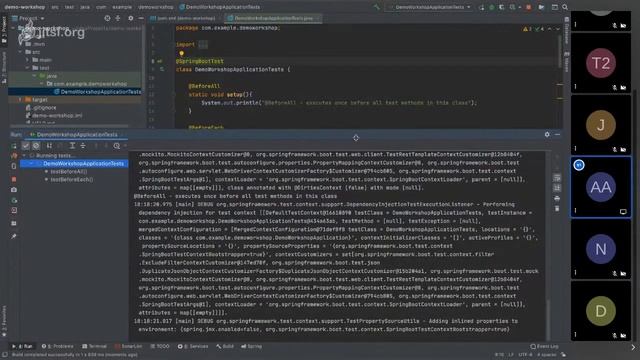The image size is (640, 360).
Task: Click the trash clear-all icon beside console
Action: 557,209
